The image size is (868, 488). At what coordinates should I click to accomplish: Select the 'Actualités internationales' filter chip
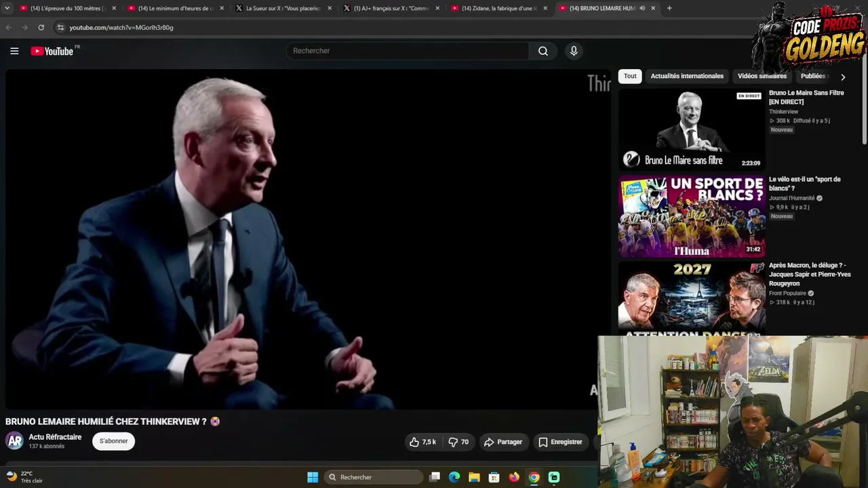687,76
